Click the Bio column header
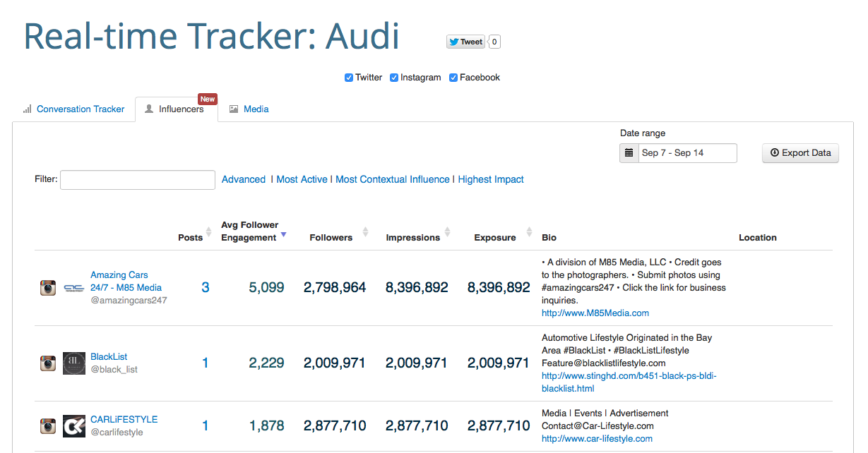 [549, 238]
